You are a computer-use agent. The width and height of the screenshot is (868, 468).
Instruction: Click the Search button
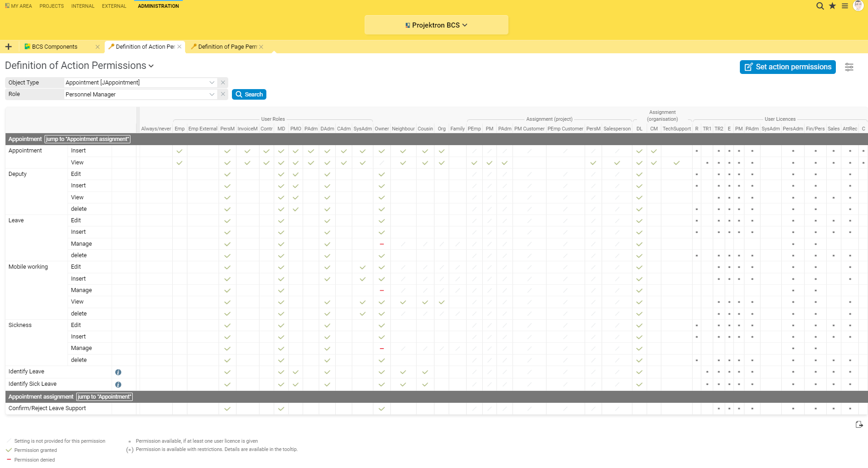pos(249,94)
